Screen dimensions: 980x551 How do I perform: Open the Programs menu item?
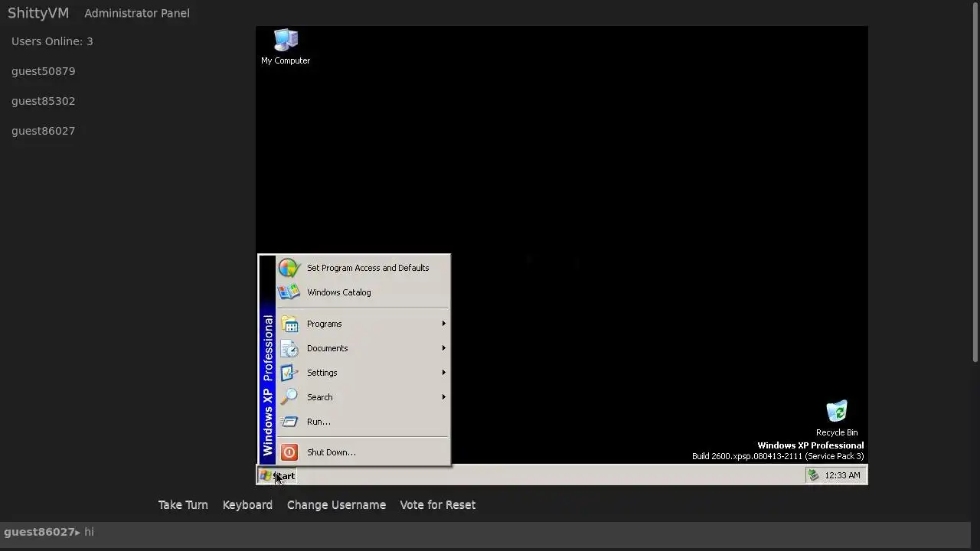(x=363, y=324)
